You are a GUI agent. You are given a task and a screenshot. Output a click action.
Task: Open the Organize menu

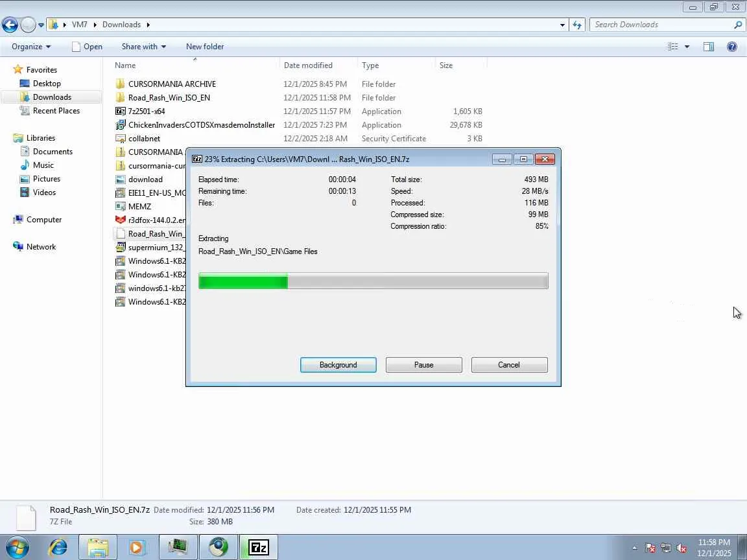pyautogui.click(x=31, y=47)
